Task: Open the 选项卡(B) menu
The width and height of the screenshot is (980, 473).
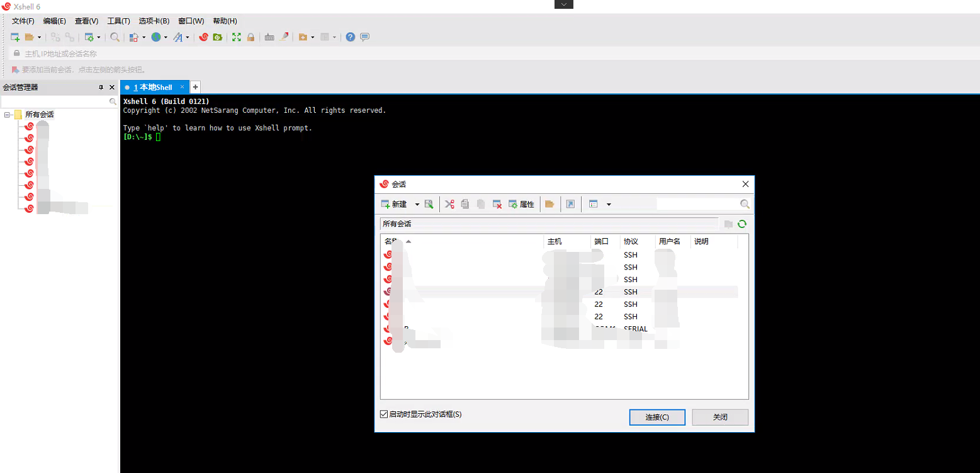Action: tap(154, 21)
